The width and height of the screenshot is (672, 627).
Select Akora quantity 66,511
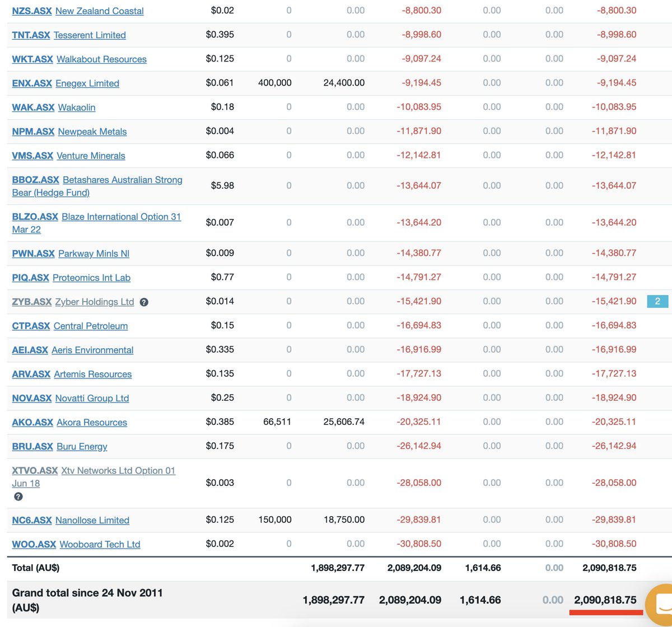click(277, 422)
